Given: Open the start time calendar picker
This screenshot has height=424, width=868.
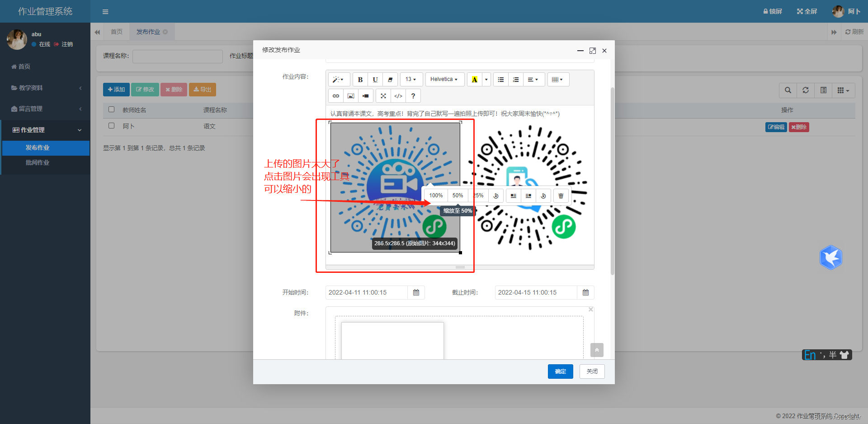Looking at the screenshot, I should pos(416,293).
